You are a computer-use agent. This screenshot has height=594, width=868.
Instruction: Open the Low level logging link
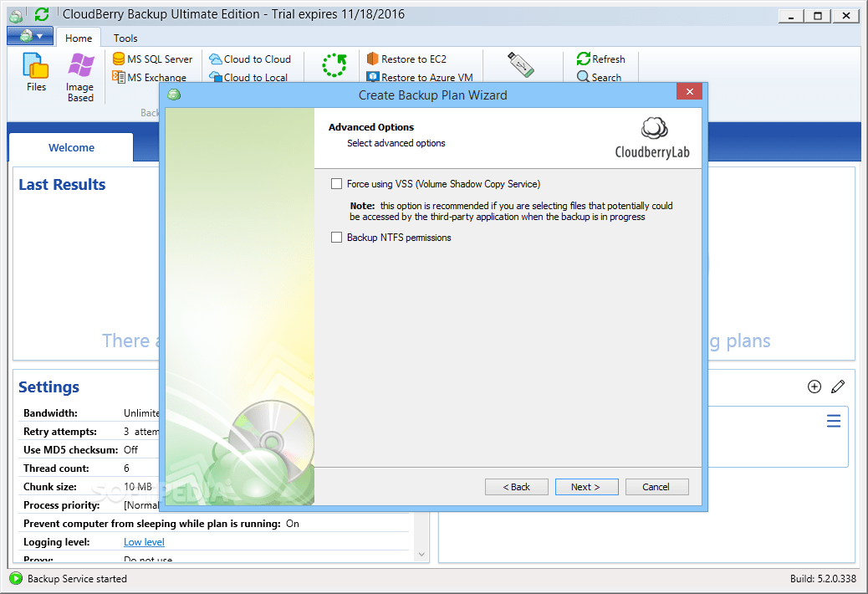(143, 541)
